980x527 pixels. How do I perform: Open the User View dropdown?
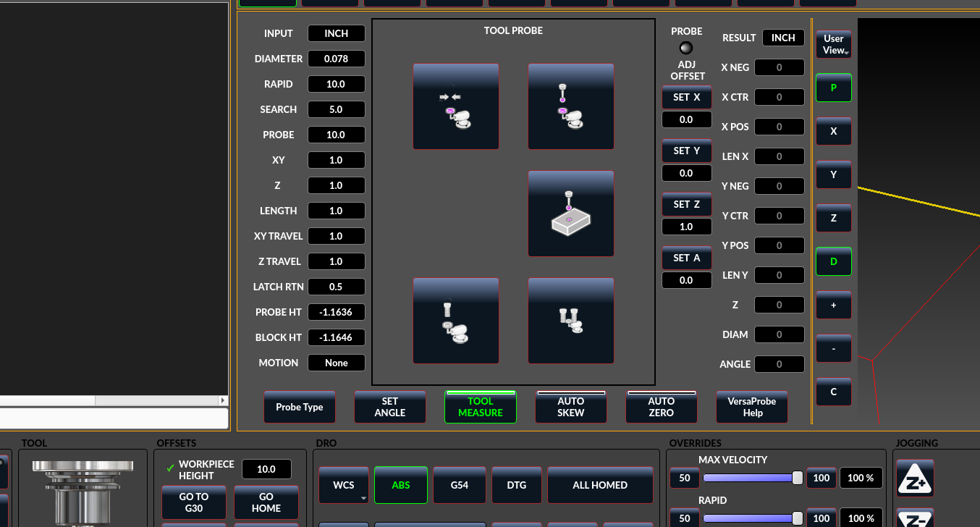click(834, 45)
